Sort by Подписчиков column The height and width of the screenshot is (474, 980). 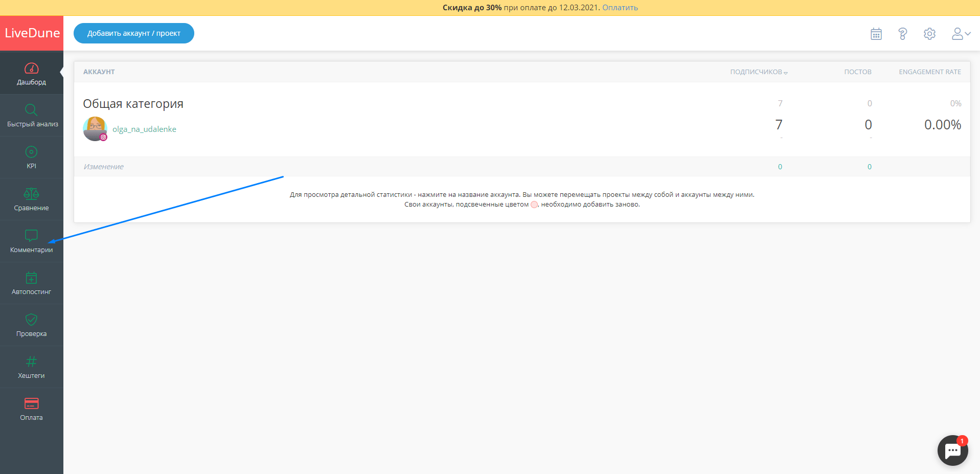click(x=758, y=72)
